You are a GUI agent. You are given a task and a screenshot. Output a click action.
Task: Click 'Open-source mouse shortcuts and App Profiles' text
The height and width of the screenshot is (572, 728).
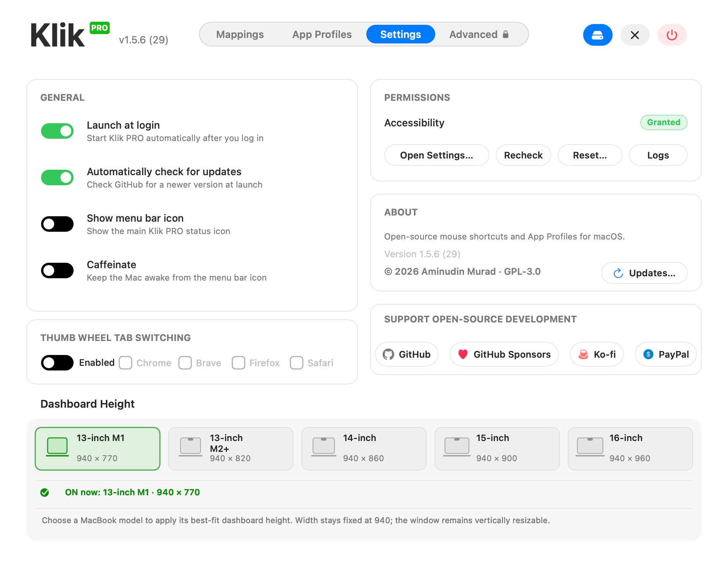(504, 237)
